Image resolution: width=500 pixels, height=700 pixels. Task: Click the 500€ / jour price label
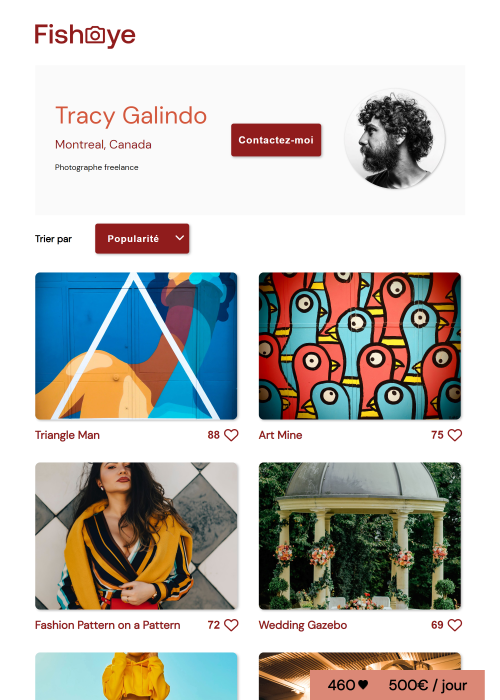pos(428,685)
